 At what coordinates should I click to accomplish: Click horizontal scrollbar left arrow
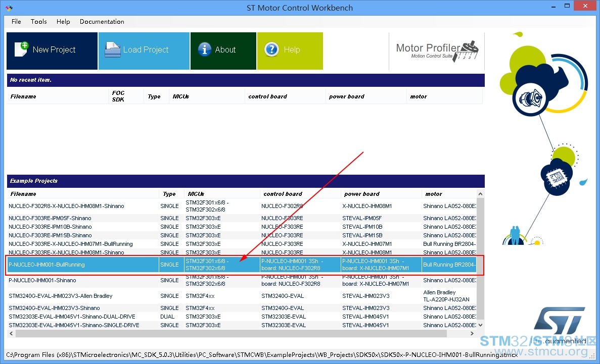[x=11, y=333]
